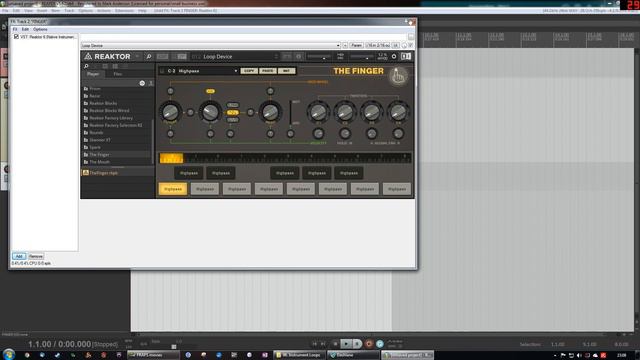The height and width of the screenshot is (360, 640).
Task: Click the Reaktor logo icon
Action: coord(88,56)
